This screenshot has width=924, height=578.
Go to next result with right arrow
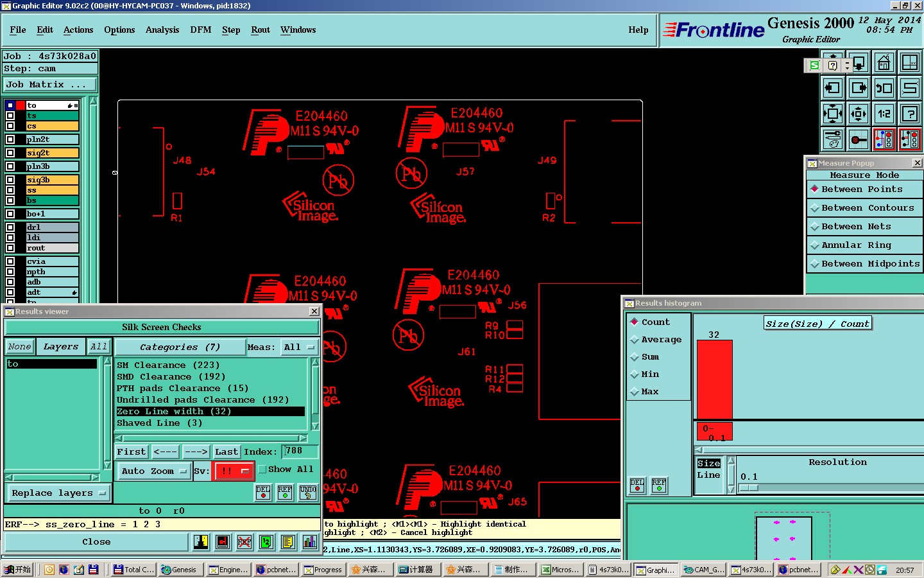point(196,452)
